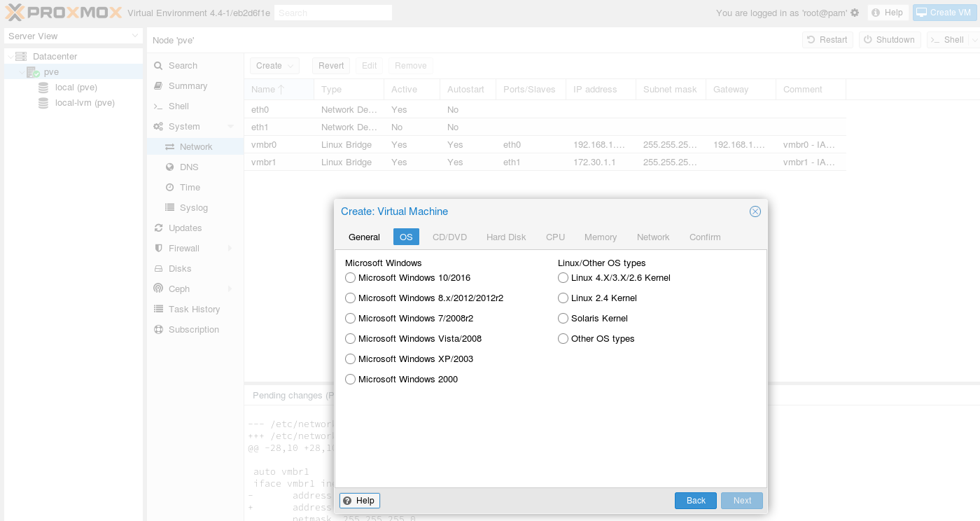Expand the Firewall submenu arrow
Screen dimensions: 980x521
click(x=230, y=249)
